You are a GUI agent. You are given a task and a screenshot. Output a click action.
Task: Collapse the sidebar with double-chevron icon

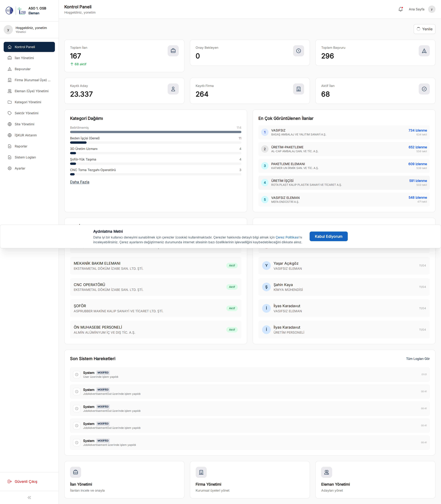click(x=29, y=497)
